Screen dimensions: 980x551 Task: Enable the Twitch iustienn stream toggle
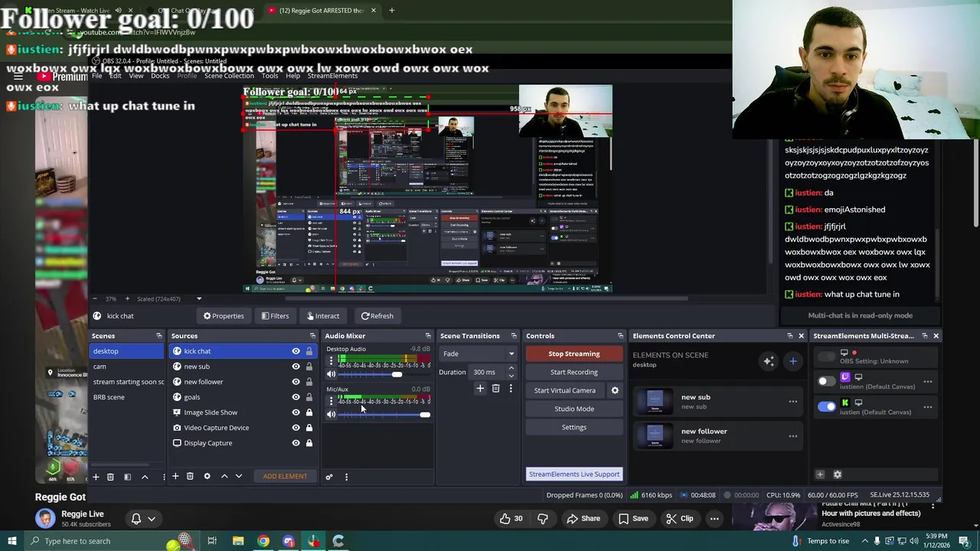click(826, 381)
